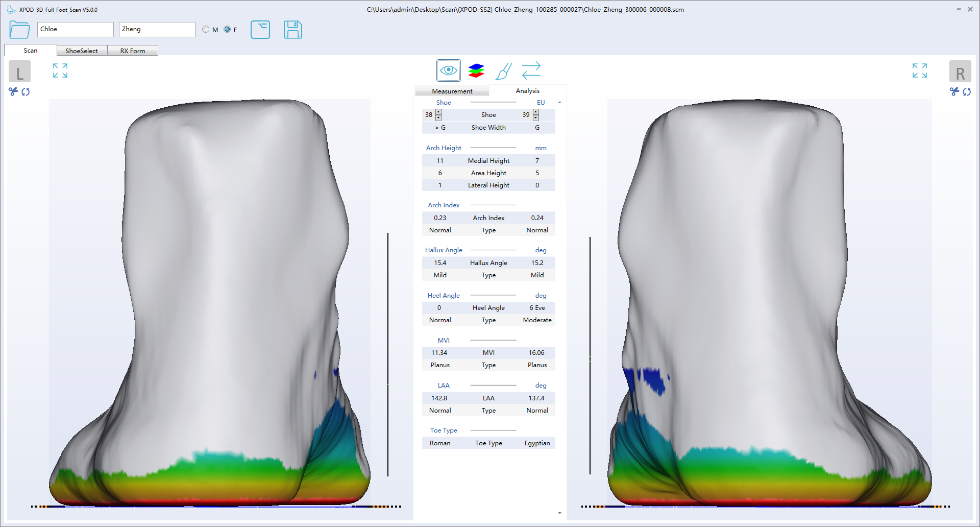980x527 pixels.
Task: Click the rotate refresh icon near the left foot
Action: pos(26,92)
